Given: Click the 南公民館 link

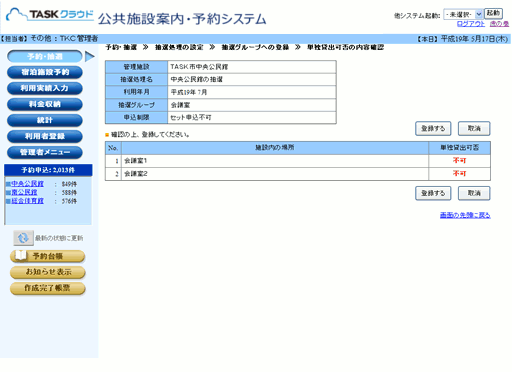Looking at the screenshot, I should pos(24,192).
